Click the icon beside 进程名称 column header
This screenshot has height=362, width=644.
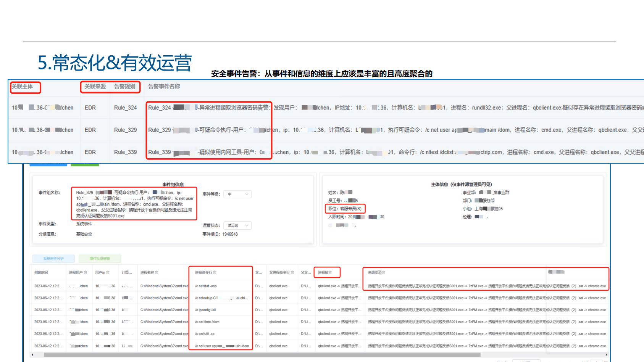tap(157, 272)
